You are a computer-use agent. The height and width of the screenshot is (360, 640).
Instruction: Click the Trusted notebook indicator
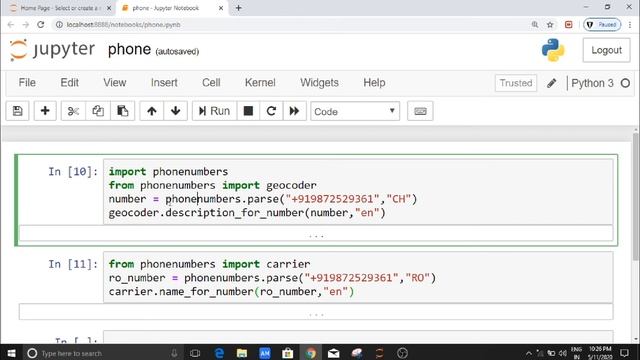516,83
